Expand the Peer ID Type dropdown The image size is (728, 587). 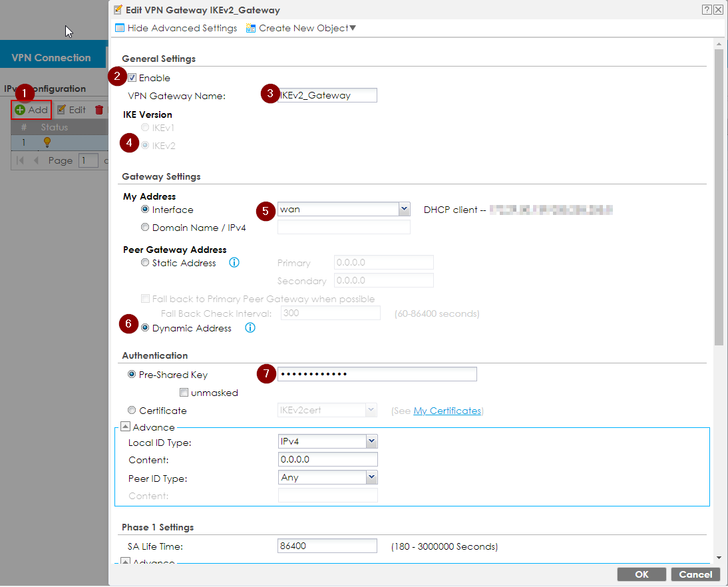point(371,477)
